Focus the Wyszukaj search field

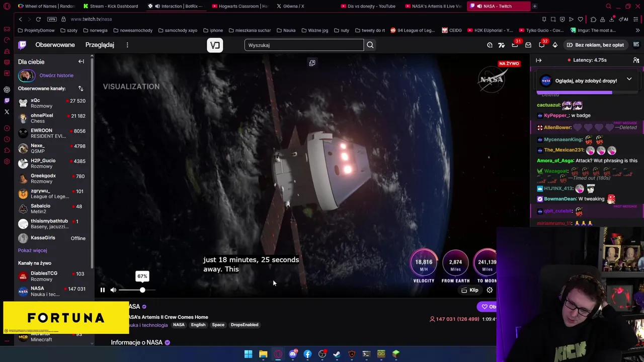point(304,45)
